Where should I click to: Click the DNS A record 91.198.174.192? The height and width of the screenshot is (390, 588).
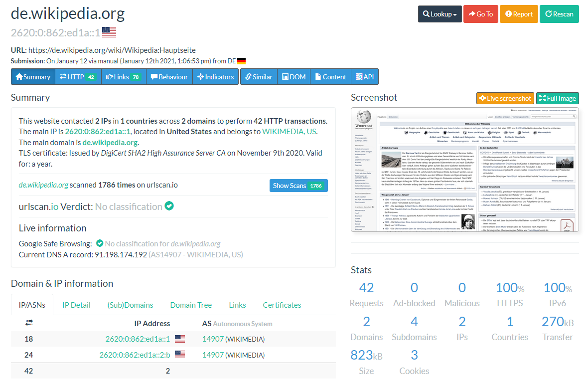tap(121, 254)
